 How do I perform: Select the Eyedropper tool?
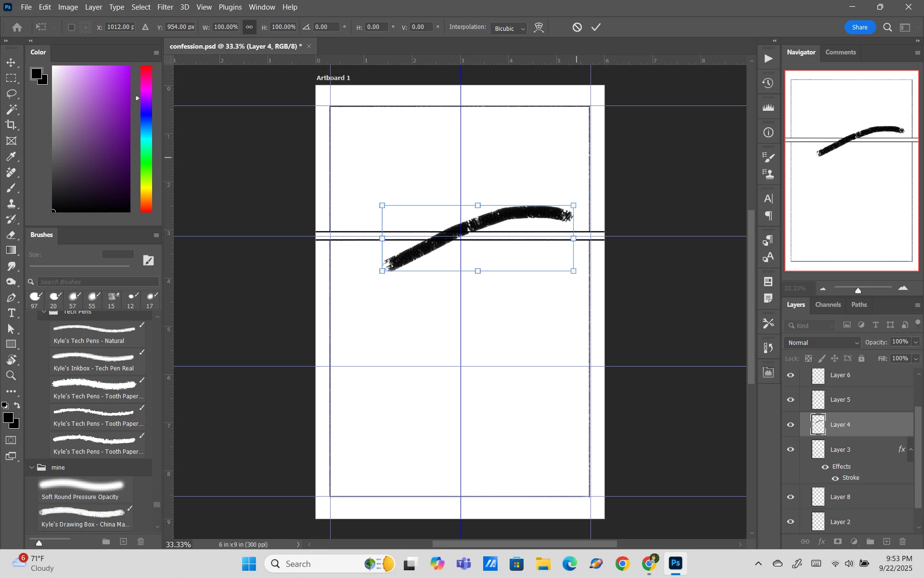[x=11, y=157]
